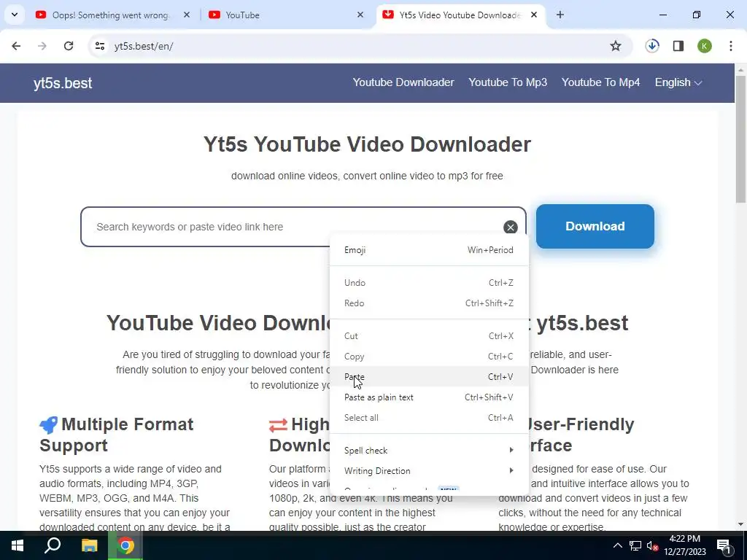Click the scrollbar down arrow

click(740, 524)
